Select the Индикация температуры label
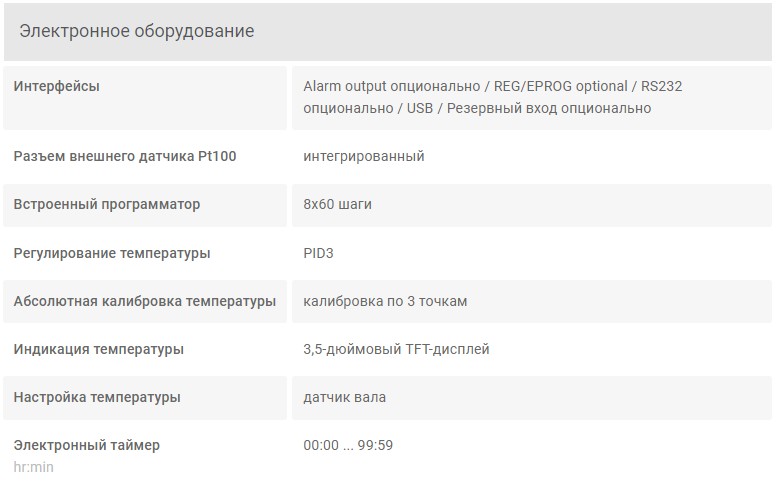 tap(99, 349)
